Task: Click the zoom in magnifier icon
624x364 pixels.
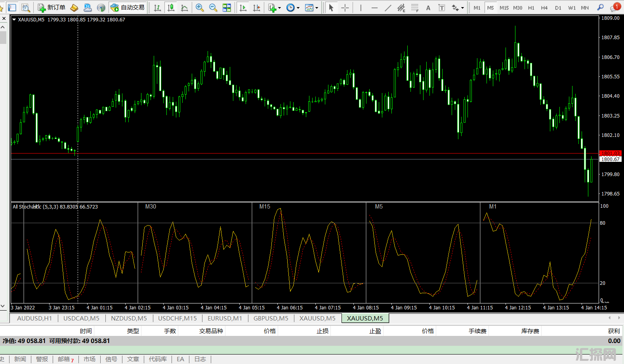Action: click(200, 8)
